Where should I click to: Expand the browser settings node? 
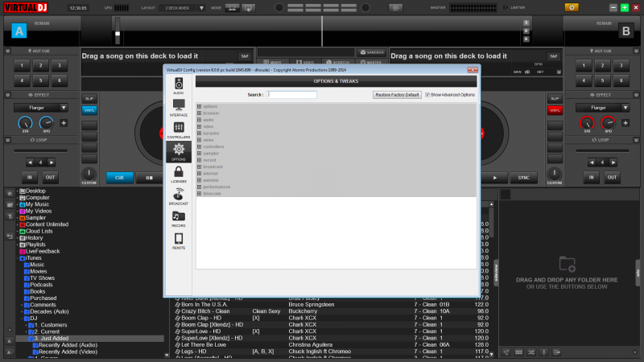(x=199, y=113)
